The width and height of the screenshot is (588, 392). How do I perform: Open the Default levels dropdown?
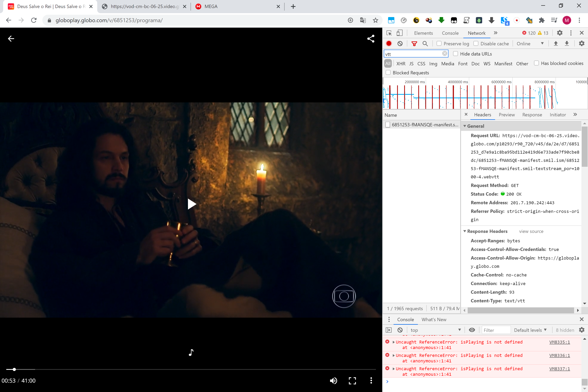530,330
